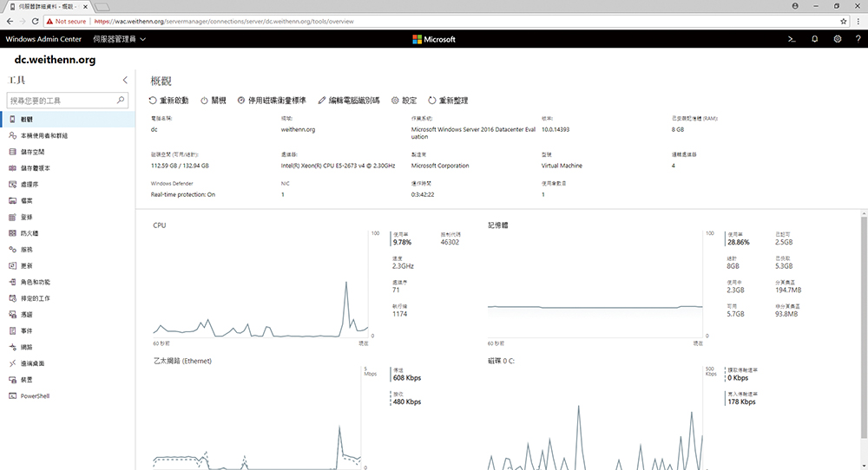Click 停用磁碟衡量標準 to disable disk metrics
The image size is (868, 470).
[272, 101]
